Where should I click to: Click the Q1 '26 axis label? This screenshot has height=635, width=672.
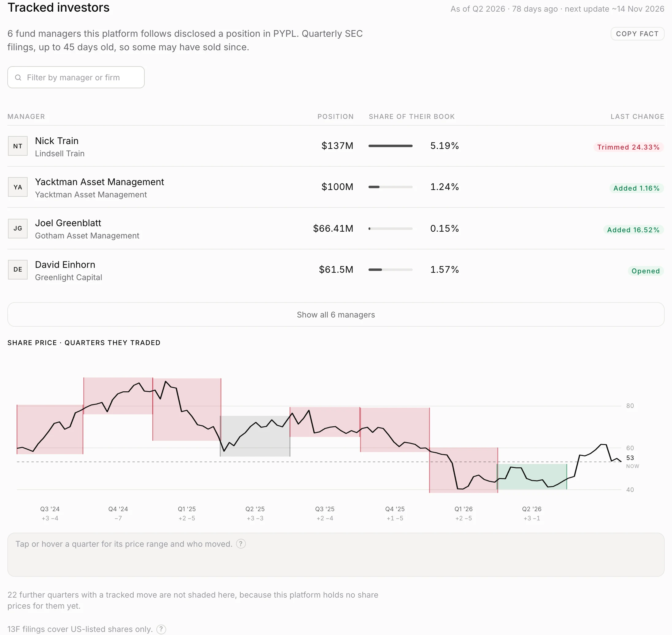point(464,509)
